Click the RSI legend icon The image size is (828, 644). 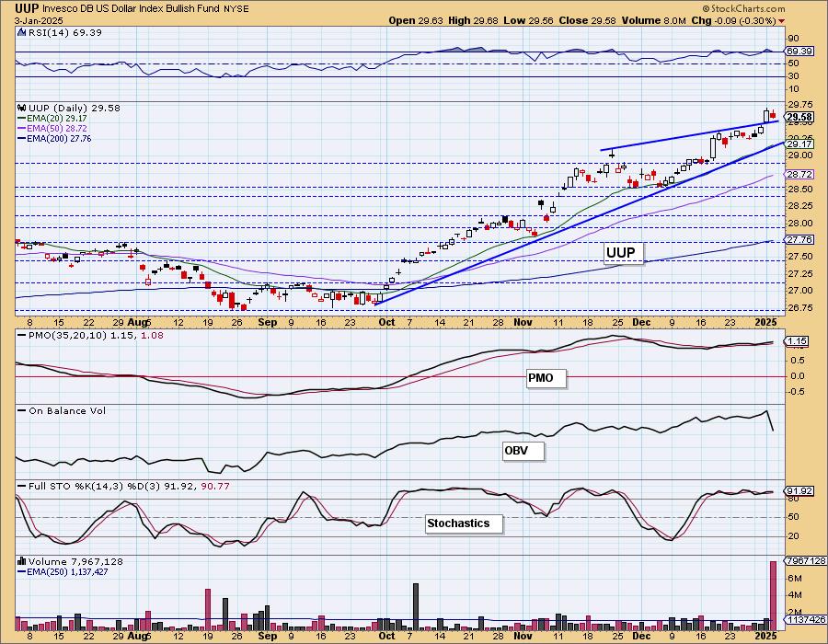[21, 33]
